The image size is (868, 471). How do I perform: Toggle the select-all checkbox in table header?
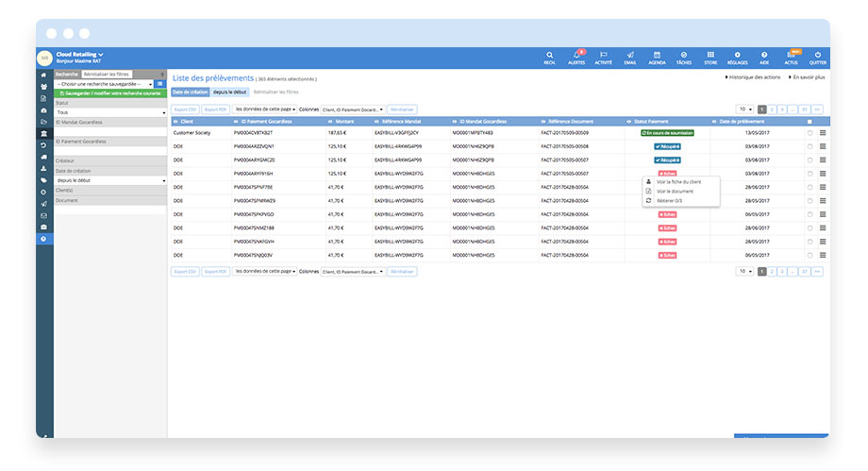point(809,122)
